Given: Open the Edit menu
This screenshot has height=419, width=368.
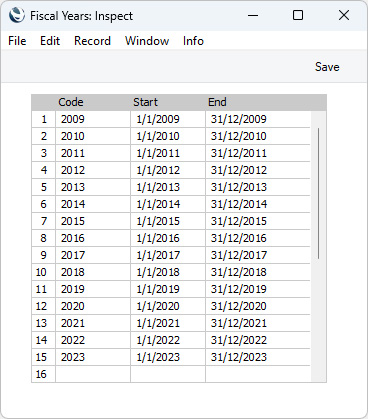Looking at the screenshot, I should coord(50,41).
